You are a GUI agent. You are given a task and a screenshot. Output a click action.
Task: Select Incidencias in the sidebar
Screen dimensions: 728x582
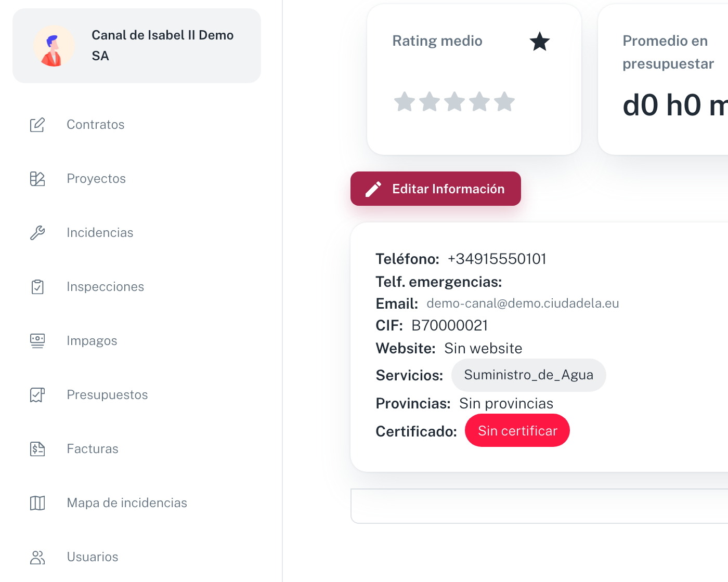(100, 233)
